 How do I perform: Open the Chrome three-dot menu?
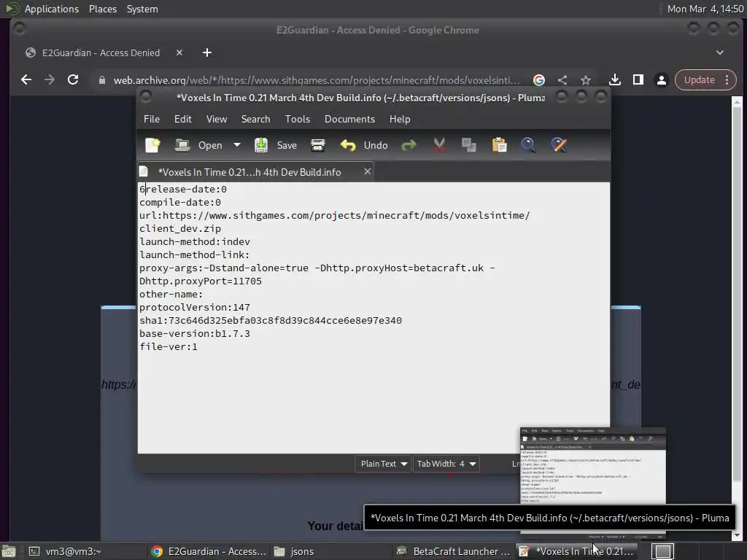tap(727, 79)
